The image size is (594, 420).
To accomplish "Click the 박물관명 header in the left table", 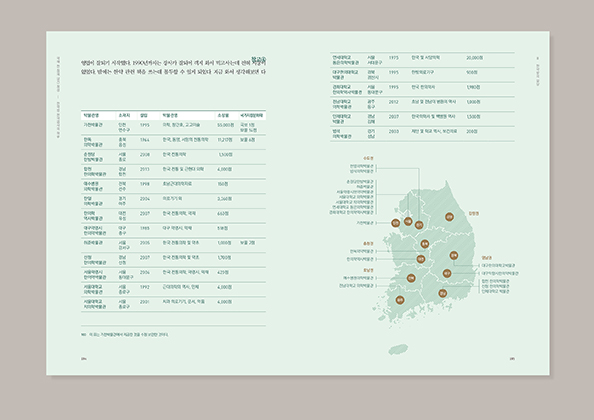I will pos(91,116).
